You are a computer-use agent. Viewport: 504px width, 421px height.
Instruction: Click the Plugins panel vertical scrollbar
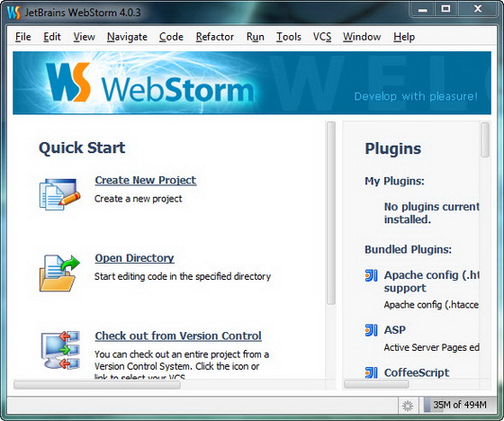pyautogui.click(x=485, y=139)
